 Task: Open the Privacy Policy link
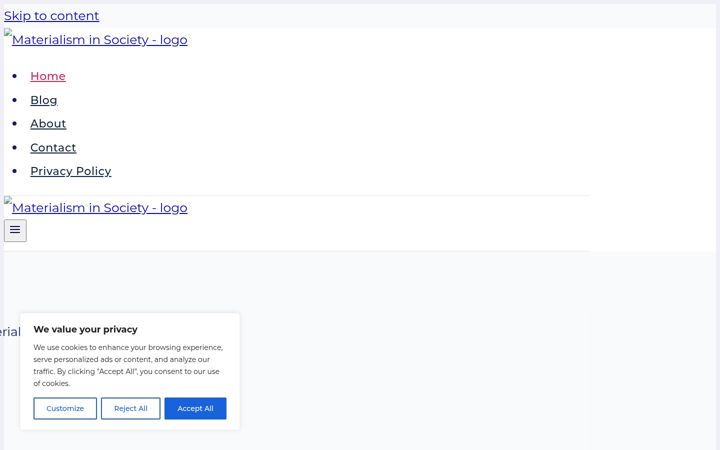click(x=71, y=171)
